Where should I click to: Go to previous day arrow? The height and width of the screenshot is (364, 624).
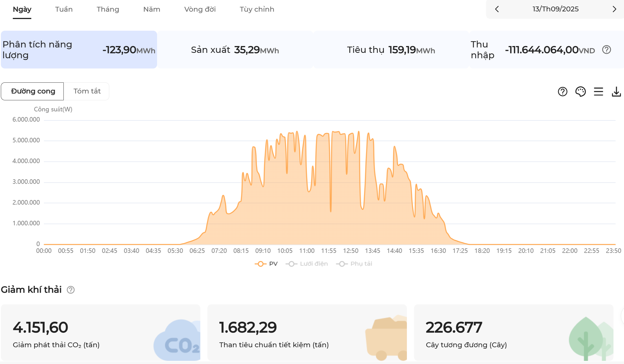pos(497,9)
